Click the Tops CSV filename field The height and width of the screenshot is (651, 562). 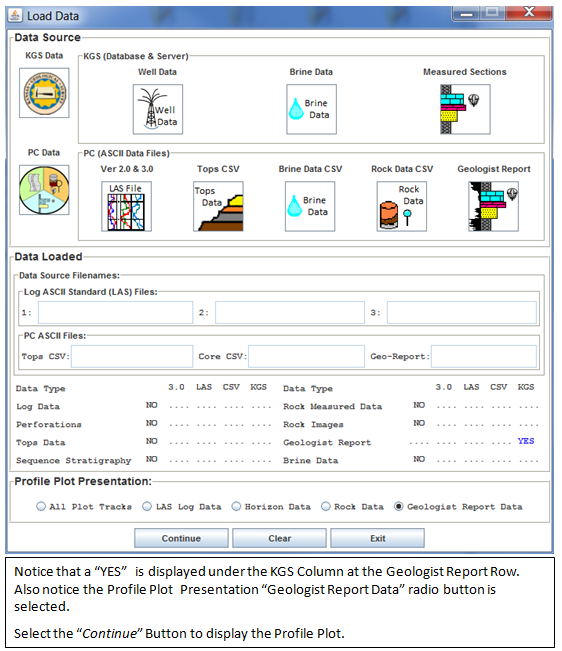pyautogui.click(x=132, y=356)
